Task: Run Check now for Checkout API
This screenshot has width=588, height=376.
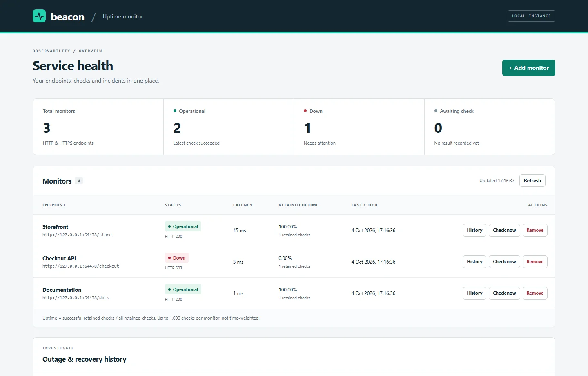Action: click(504, 262)
